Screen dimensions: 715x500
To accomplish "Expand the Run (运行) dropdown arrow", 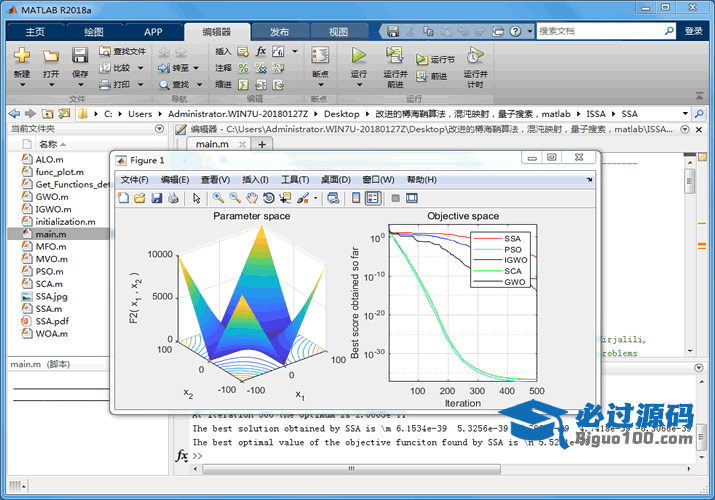I will pos(359,85).
